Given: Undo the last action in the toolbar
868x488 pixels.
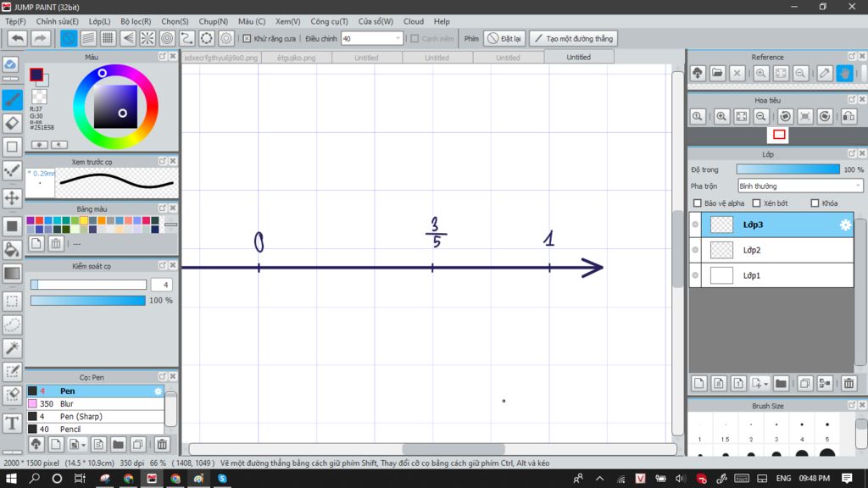Looking at the screenshot, I should pos(18,38).
